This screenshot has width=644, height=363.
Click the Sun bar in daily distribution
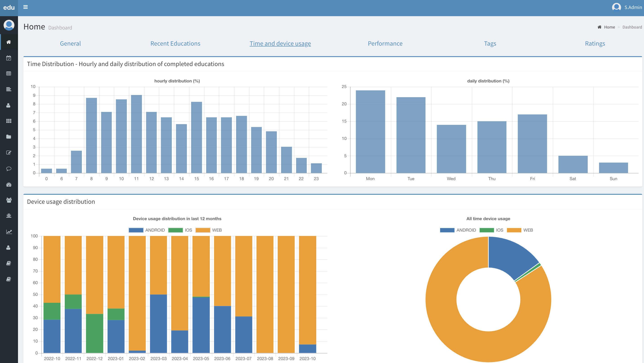(613, 168)
